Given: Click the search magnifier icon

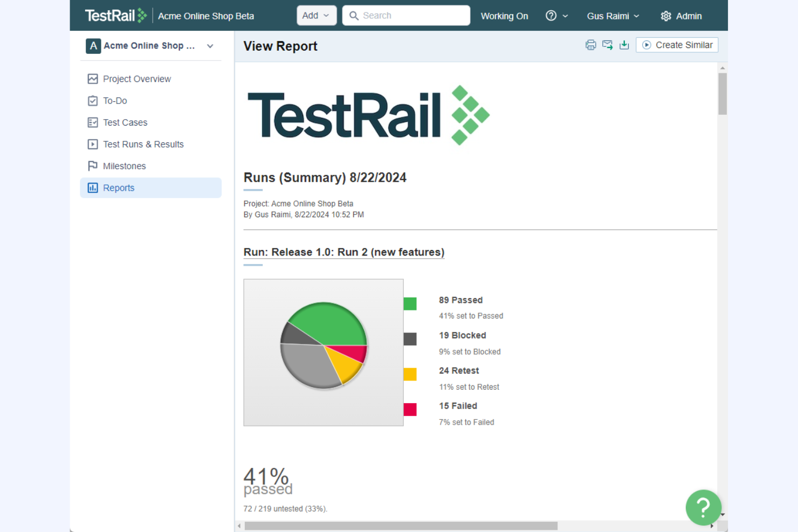Looking at the screenshot, I should (x=354, y=16).
